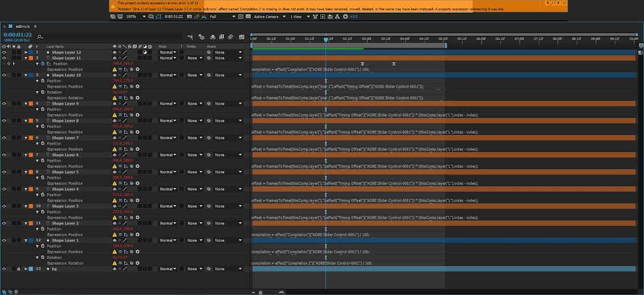Open the Active Camera view dropdown
This screenshot has height=295, width=644.
pos(269,17)
